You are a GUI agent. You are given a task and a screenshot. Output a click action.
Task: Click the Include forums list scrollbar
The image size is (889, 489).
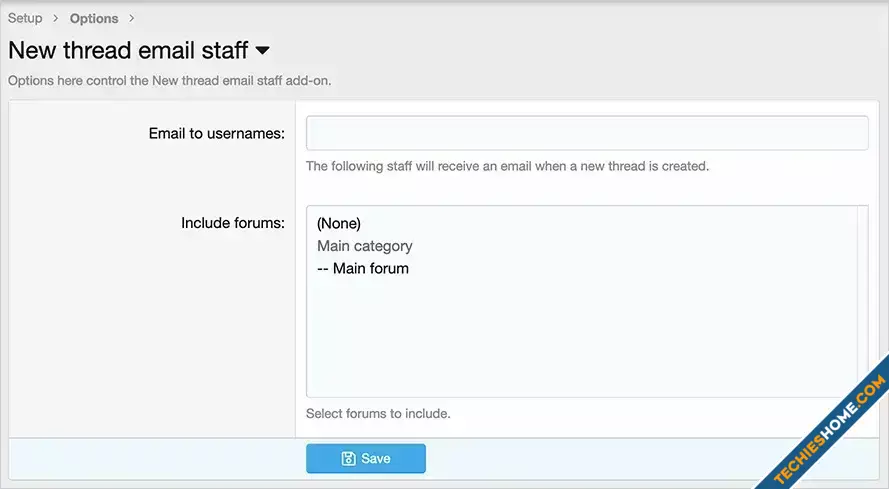point(862,301)
